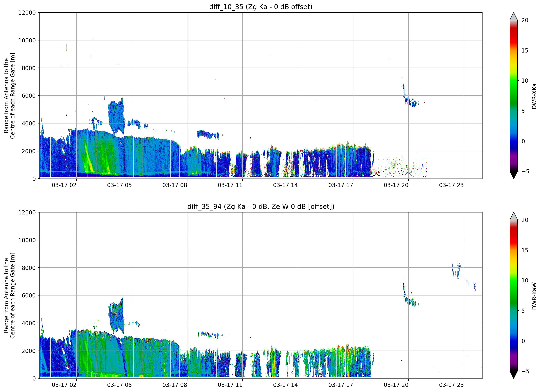Click the top plot y-axis label text
This screenshot has height=392, width=541.
9,96
